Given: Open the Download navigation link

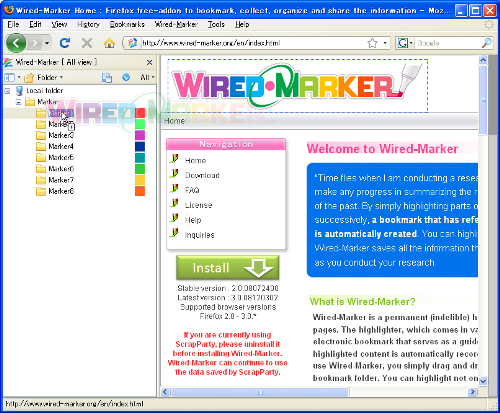Looking at the screenshot, I should click(x=202, y=175).
